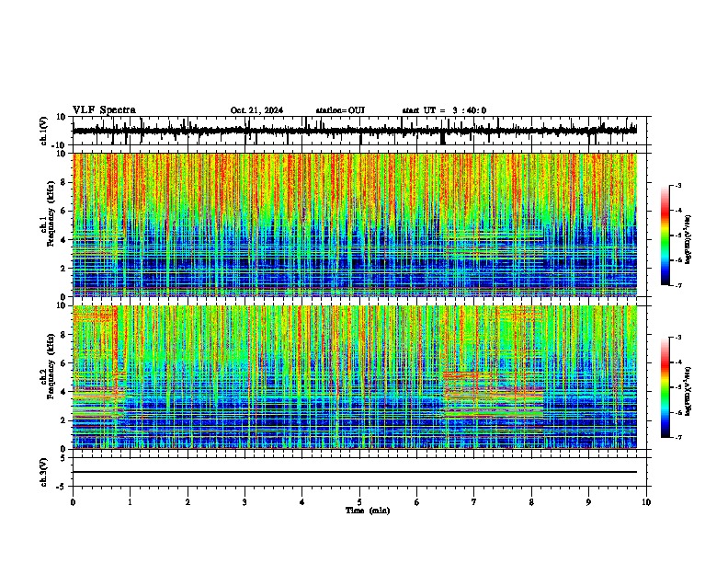Select the "start UT = 3 : 40: 0" text
The width and height of the screenshot is (728, 563).
444,110
